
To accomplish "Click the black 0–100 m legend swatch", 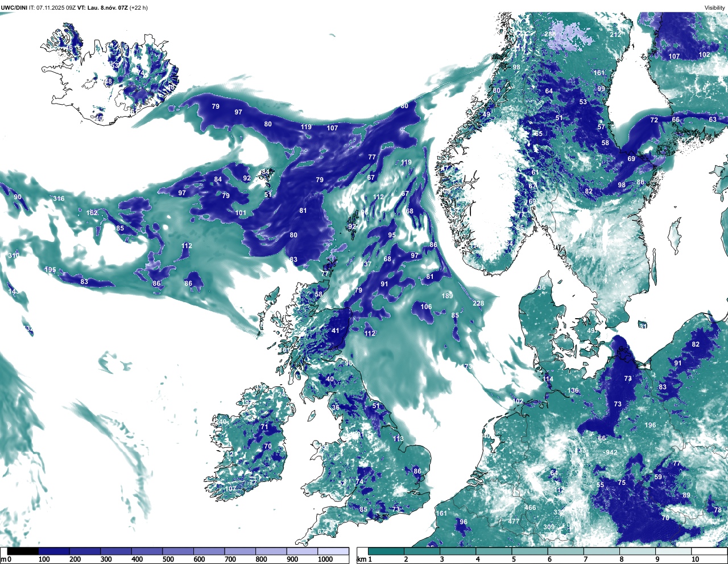I will (x=23, y=551).
